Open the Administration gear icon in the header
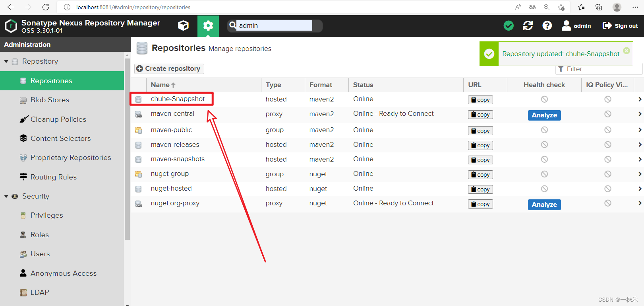 pyautogui.click(x=208, y=26)
